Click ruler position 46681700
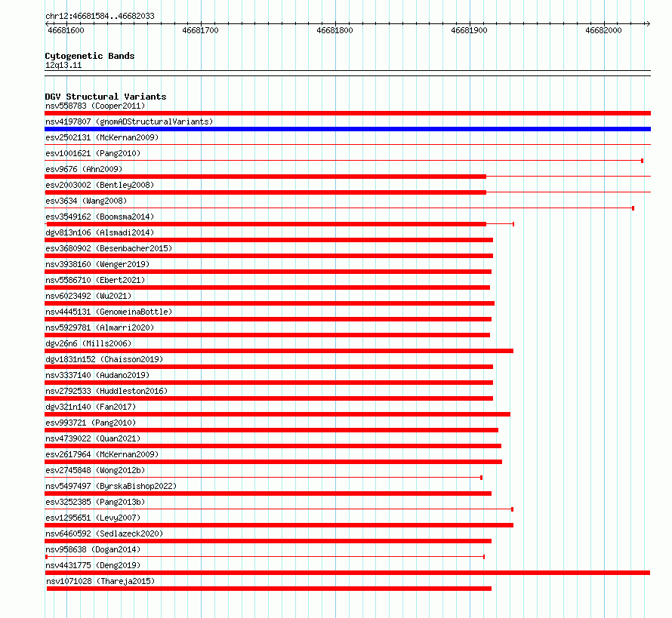The image size is (672, 618). click(201, 30)
